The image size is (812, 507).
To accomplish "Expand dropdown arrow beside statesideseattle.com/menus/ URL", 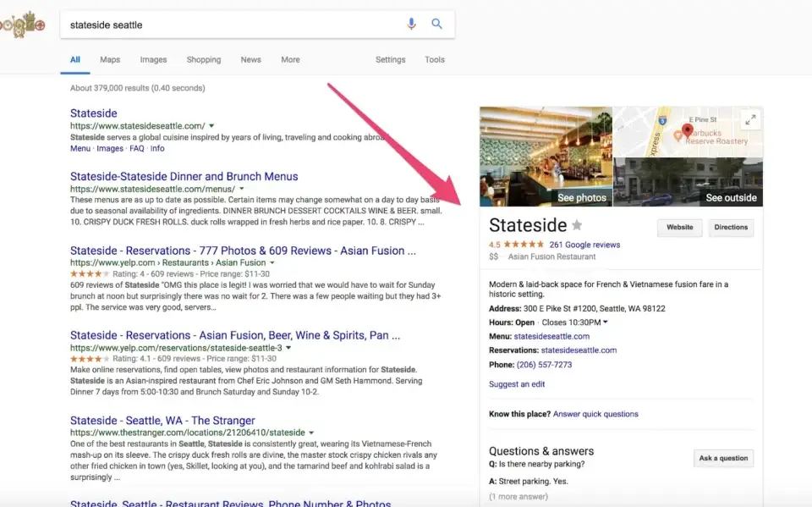I will click(241, 189).
